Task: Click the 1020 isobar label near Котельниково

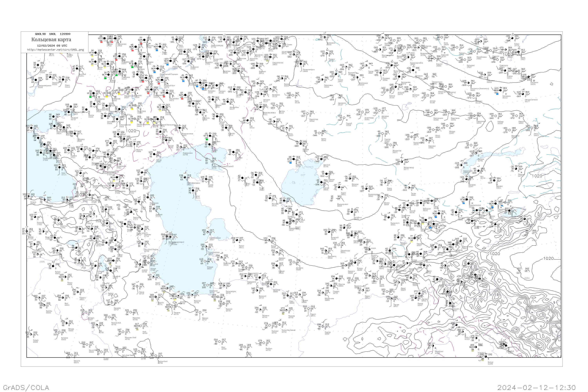Action: point(131,131)
